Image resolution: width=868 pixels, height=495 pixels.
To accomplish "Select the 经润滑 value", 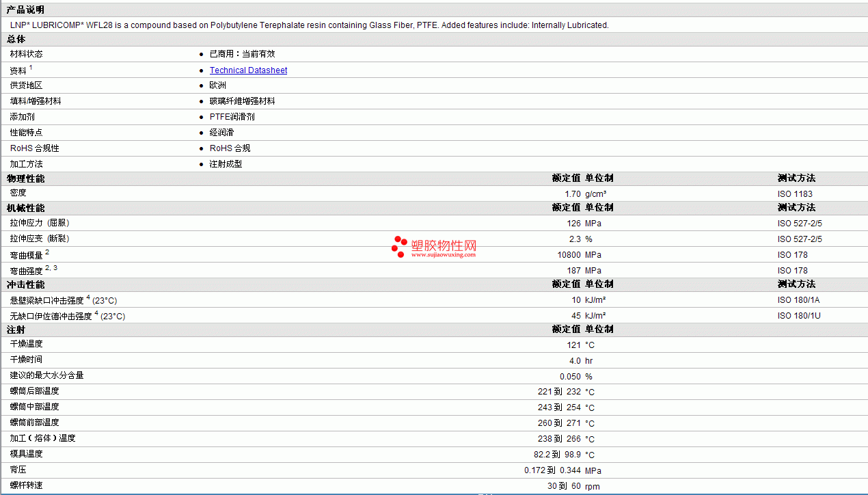I will point(221,133).
